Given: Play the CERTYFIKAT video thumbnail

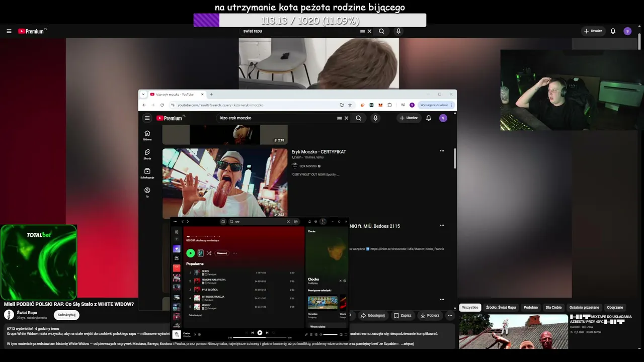Looking at the screenshot, I should click(225, 183).
